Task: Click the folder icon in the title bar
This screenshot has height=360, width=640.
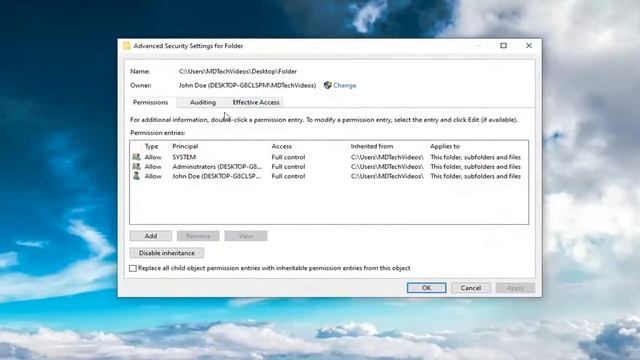Action: click(x=127, y=46)
